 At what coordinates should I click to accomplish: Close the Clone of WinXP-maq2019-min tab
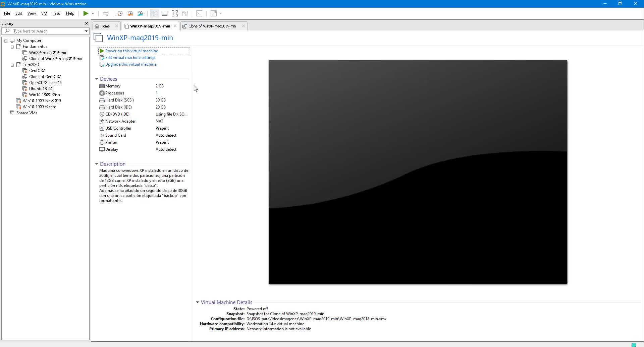pyautogui.click(x=244, y=26)
